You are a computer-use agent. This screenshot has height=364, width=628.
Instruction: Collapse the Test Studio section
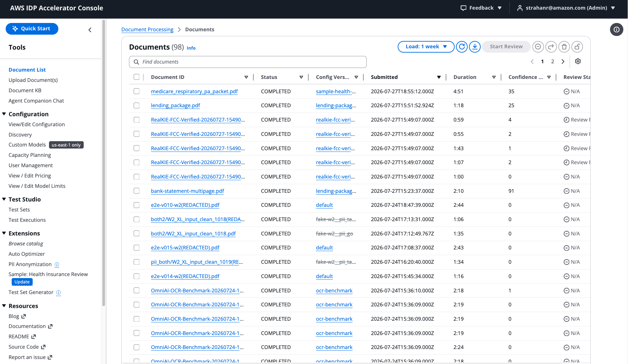4,199
